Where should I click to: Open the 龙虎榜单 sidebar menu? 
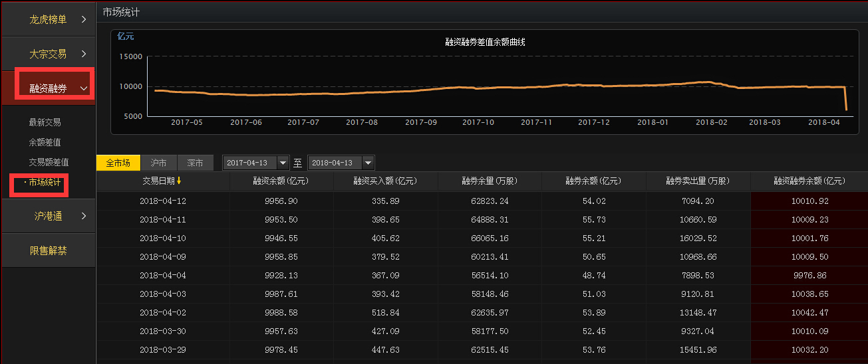(x=48, y=19)
